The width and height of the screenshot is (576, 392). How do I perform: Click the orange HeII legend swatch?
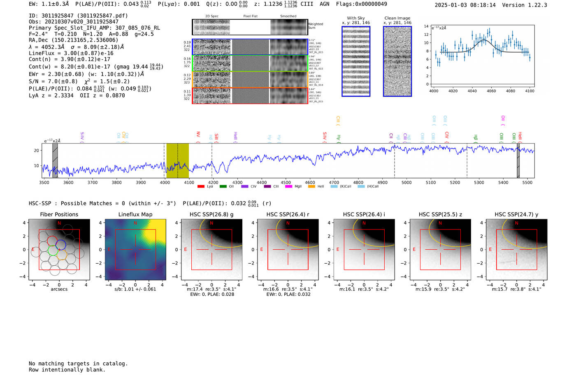311,186
